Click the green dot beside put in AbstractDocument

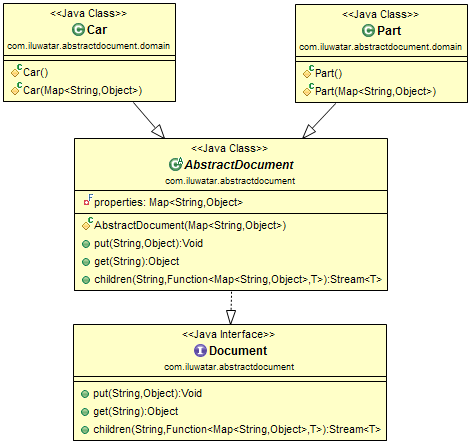(x=86, y=244)
